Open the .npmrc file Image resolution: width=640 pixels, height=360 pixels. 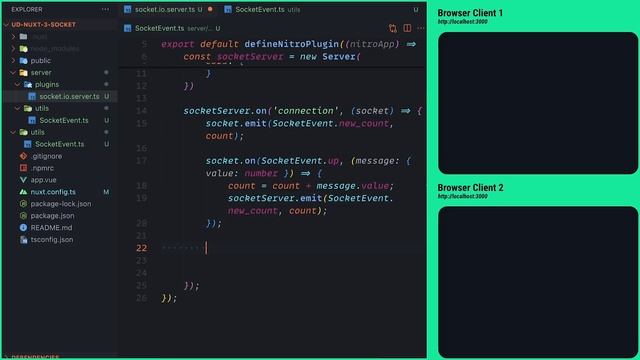click(42, 168)
